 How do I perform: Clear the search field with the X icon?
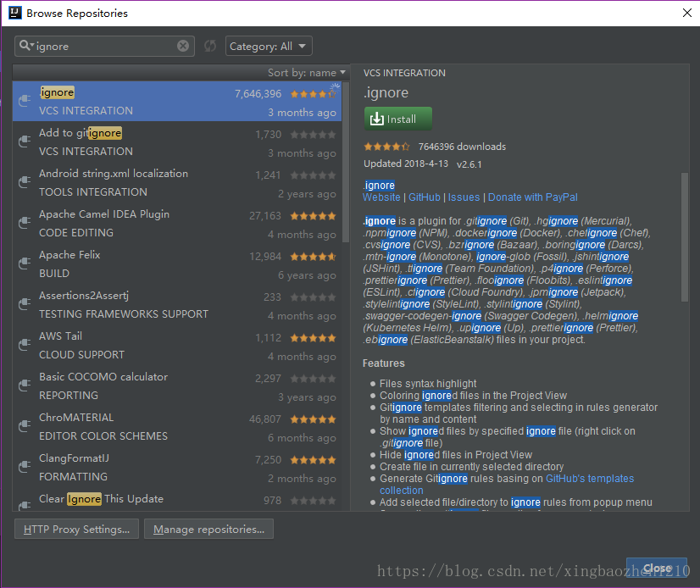click(x=183, y=46)
